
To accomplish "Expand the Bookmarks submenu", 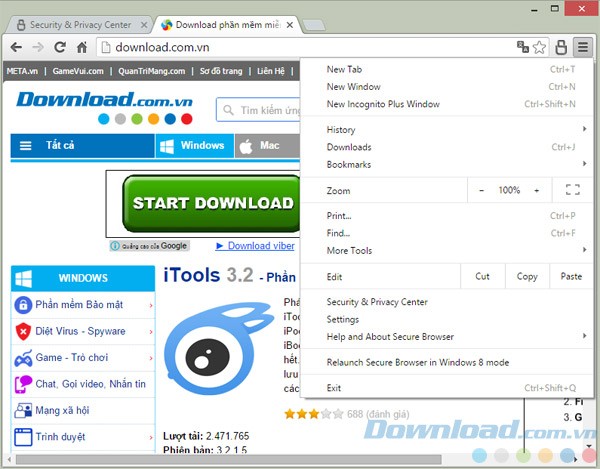I will point(584,164).
